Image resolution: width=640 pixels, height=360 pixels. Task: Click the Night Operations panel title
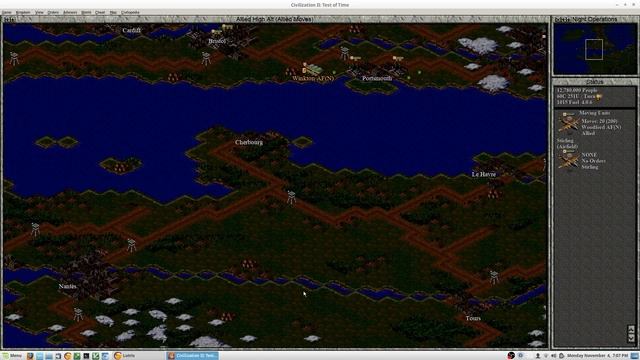(x=594, y=19)
